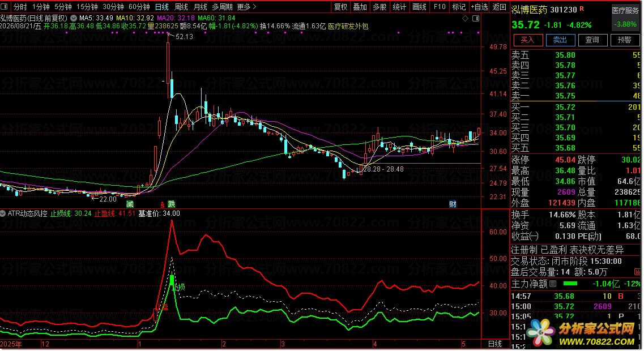644x351 pixels.
Task: Select the 卖一 35.75 order row
Action: 575,96
